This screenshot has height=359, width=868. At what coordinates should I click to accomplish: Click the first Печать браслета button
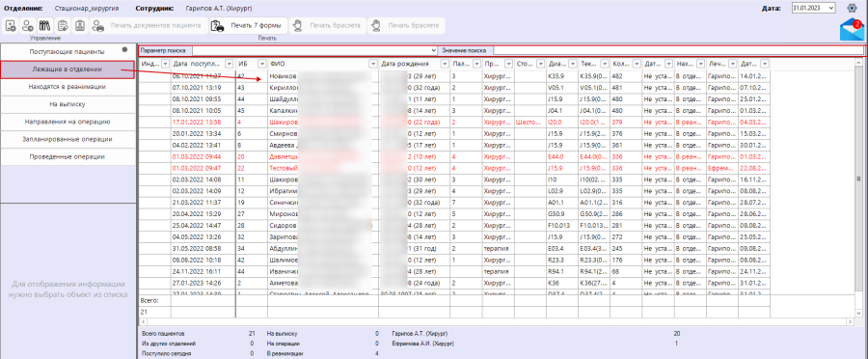[327, 25]
